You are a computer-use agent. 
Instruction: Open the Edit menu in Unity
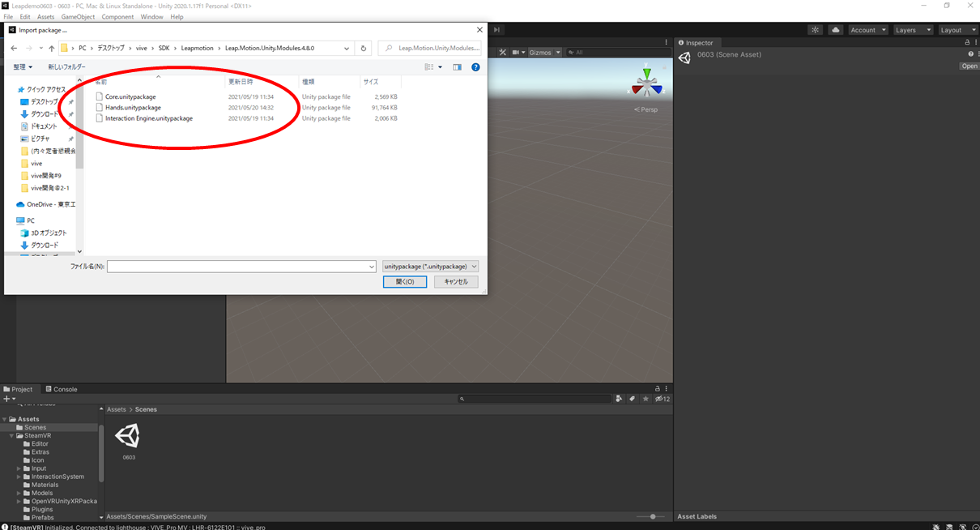25,17
